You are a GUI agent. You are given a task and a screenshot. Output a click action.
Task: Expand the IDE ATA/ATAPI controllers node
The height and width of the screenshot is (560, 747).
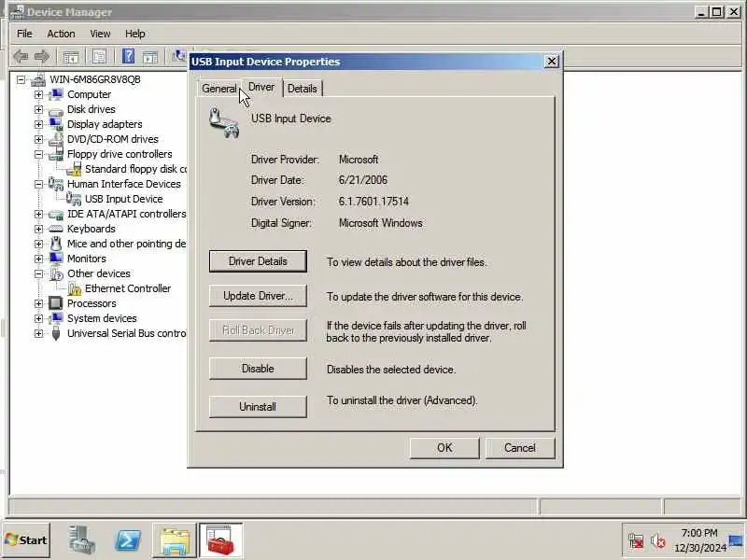click(38, 214)
